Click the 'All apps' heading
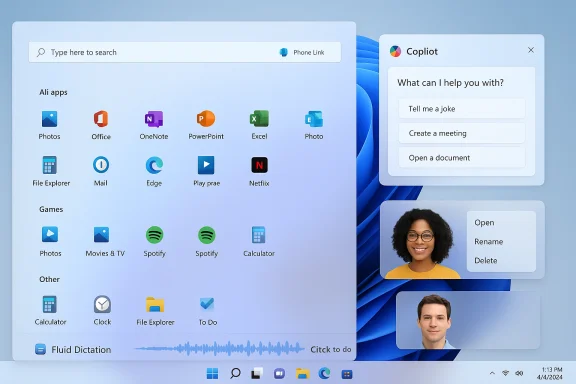Image resolution: width=576 pixels, height=384 pixels. point(53,92)
